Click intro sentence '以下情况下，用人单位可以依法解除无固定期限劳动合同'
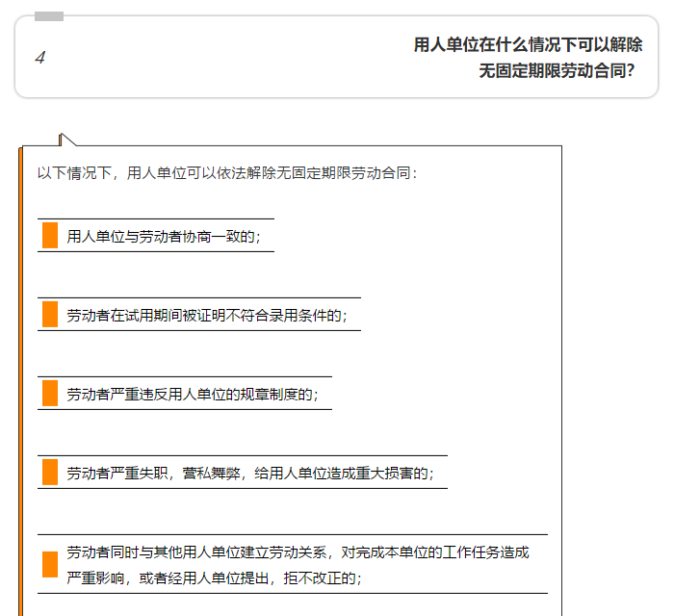The height and width of the screenshot is (616, 674). [x=226, y=173]
